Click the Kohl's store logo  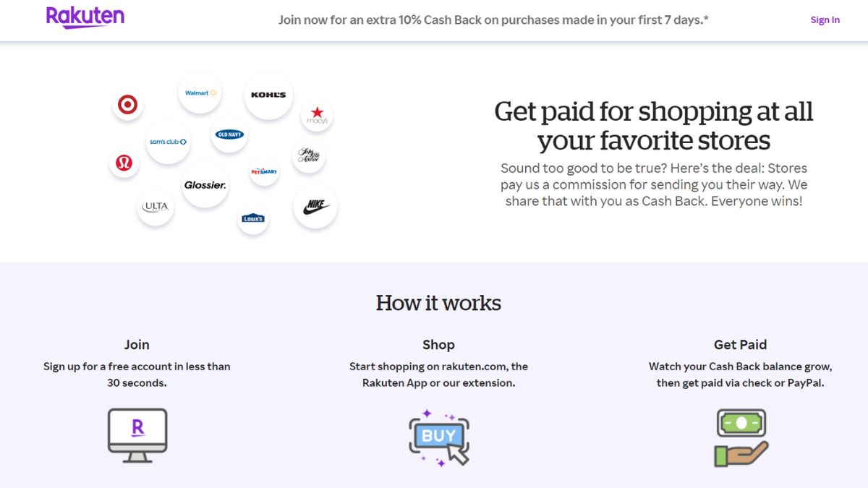point(268,95)
